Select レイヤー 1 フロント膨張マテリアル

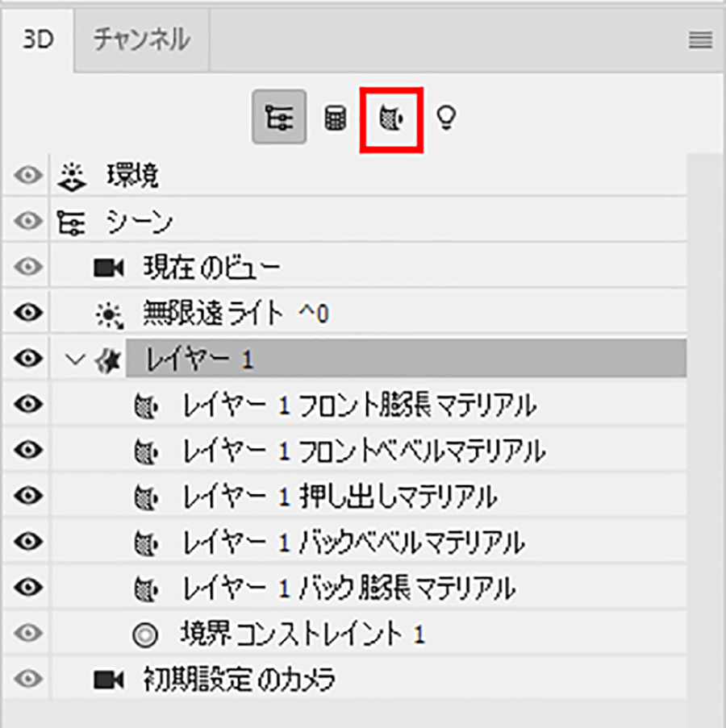click(x=359, y=405)
